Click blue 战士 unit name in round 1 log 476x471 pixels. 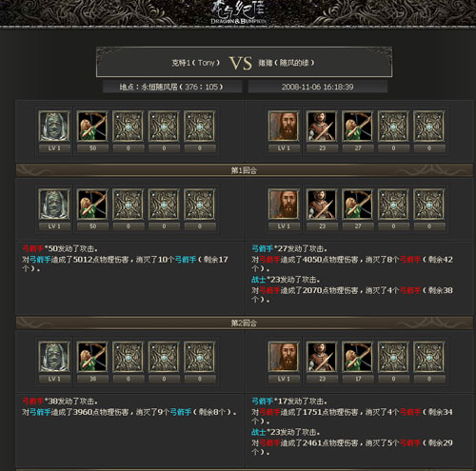tap(258, 280)
